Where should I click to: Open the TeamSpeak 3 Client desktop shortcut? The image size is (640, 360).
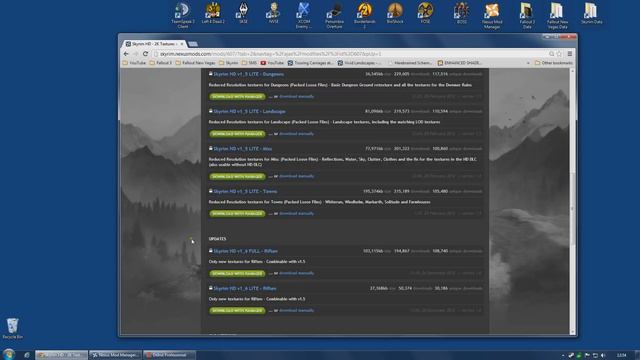pos(182,15)
